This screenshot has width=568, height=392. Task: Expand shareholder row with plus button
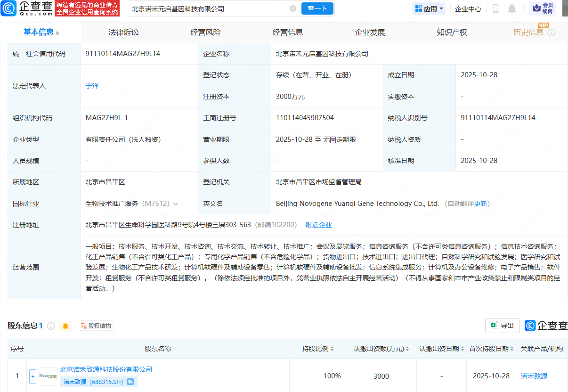click(32, 376)
